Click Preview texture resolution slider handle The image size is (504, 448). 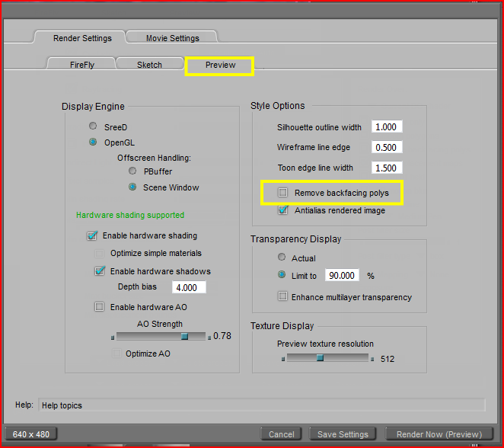[320, 358]
